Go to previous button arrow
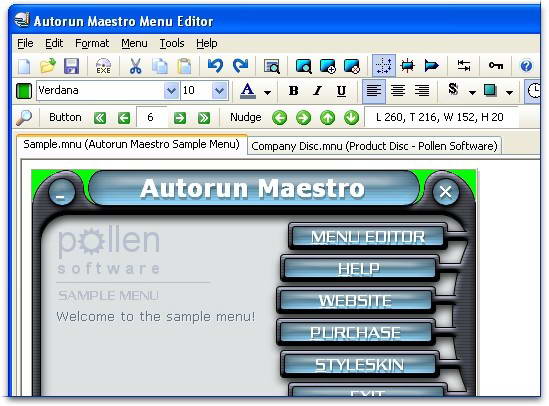The image size is (549, 406). 124,118
